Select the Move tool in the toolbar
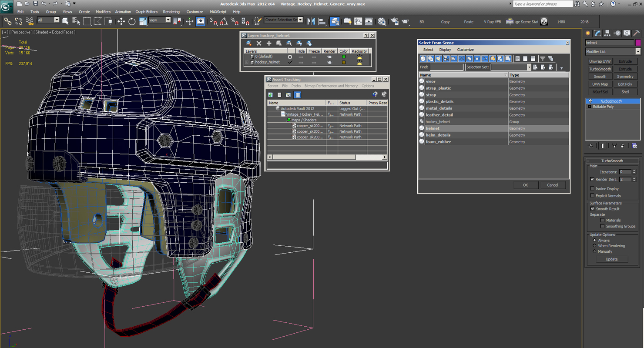This screenshot has width=644, height=348. click(x=121, y=21)
